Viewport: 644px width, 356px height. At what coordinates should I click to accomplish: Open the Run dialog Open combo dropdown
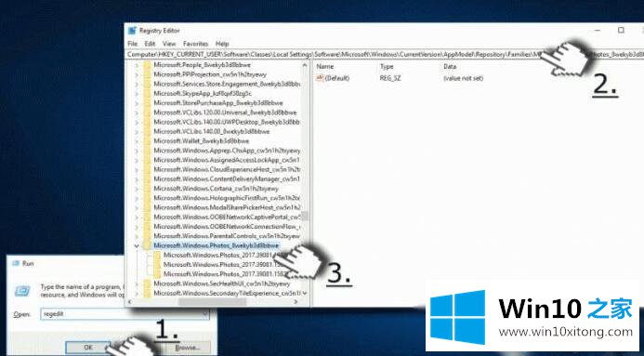coord(205,314)
